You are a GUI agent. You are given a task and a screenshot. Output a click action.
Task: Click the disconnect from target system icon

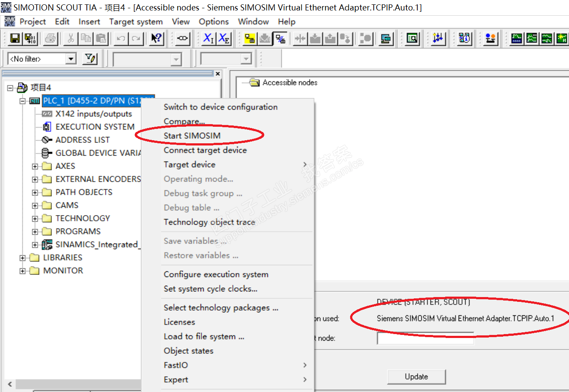[x=280, y=39]
